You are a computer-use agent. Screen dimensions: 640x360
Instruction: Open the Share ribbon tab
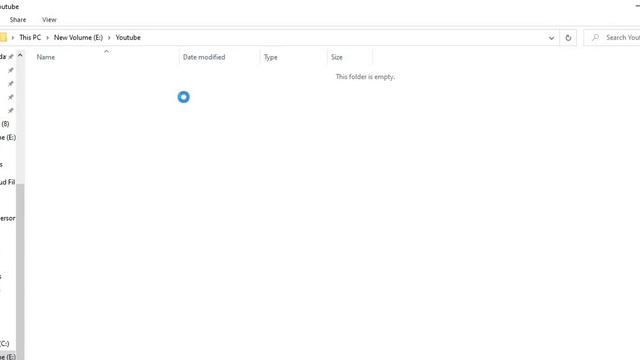click(x=18, y=20)
